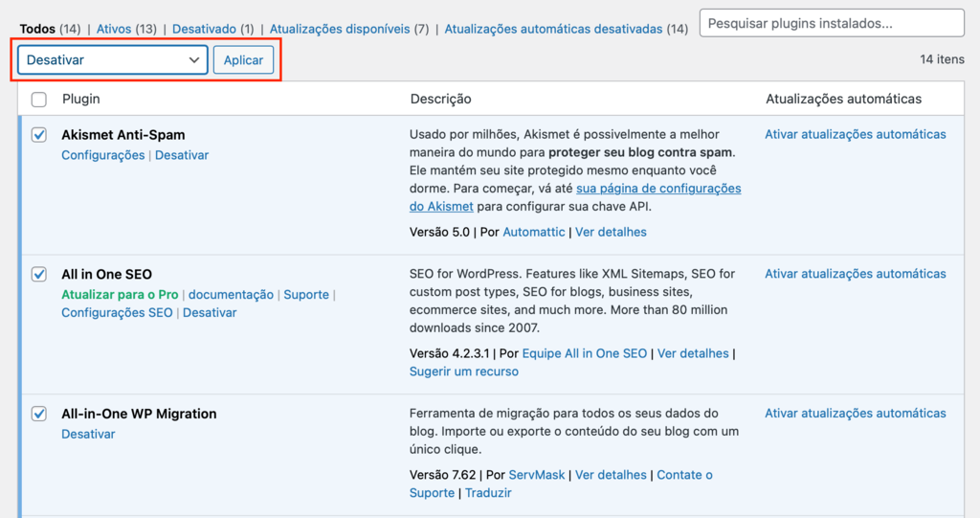Viewport: 980px width, 518px height.
Task: Click the All-in-One WP Migration plugin title
Action: pyautogui.click(x=139, y=414)
